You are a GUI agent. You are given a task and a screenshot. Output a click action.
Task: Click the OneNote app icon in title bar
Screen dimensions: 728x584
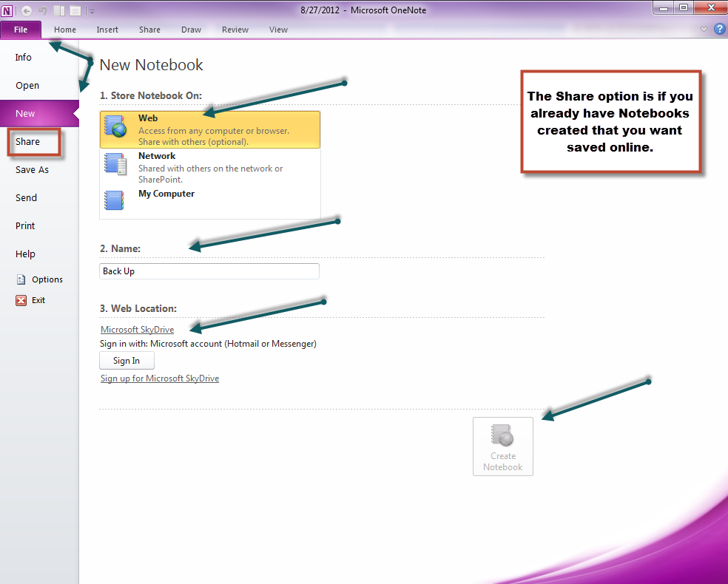click(x=7, y=10)
